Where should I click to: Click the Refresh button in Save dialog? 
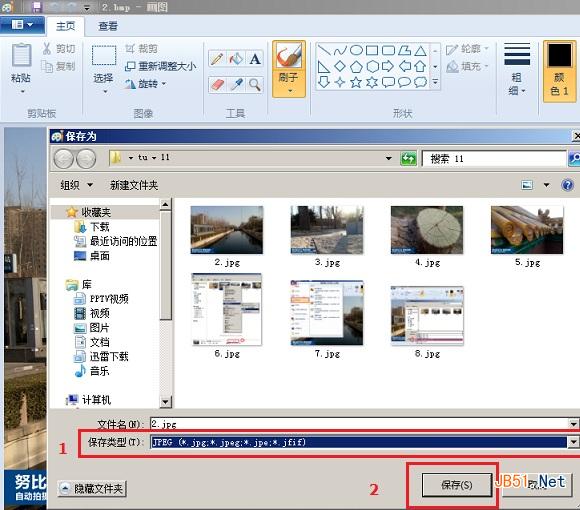(x=408, y=159)
